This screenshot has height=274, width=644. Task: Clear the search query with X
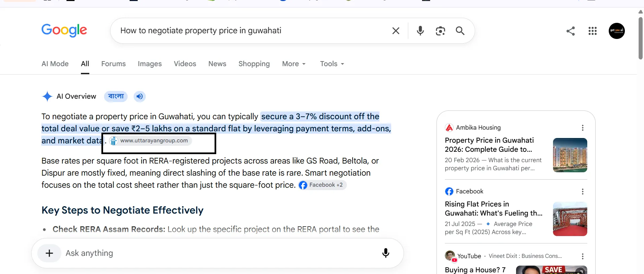[x=396, y=31]
